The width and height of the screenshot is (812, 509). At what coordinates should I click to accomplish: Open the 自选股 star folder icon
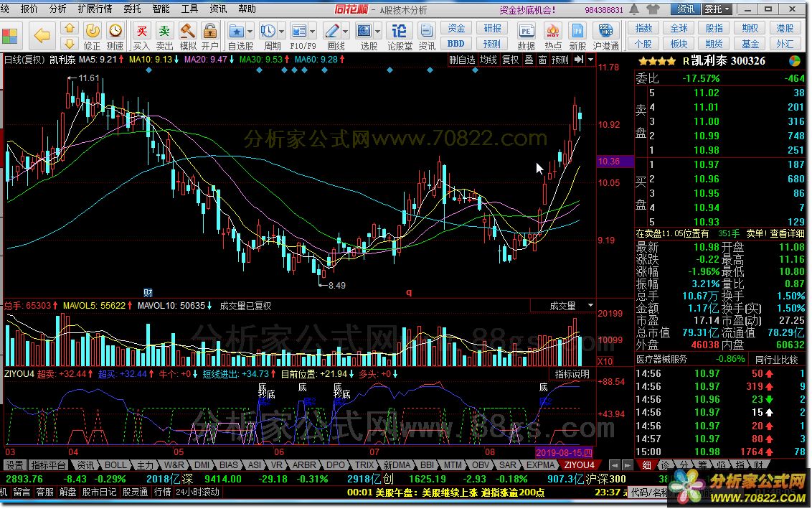(236, 31)
